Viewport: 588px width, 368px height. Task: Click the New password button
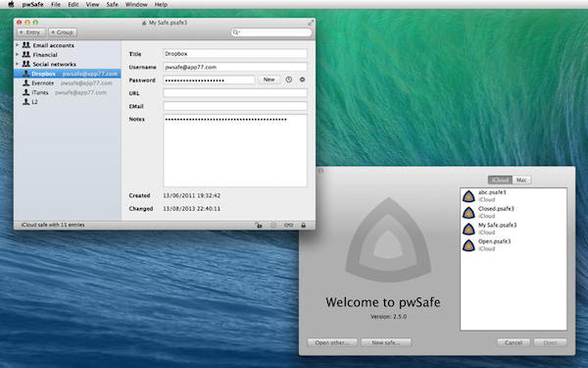pos(269,79)
